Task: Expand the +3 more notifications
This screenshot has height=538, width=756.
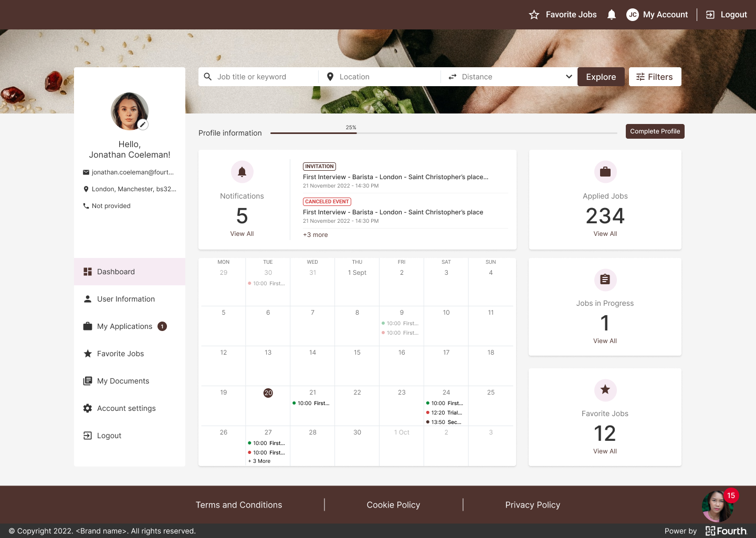Action: pyautogui.click(x=315, y=235)
